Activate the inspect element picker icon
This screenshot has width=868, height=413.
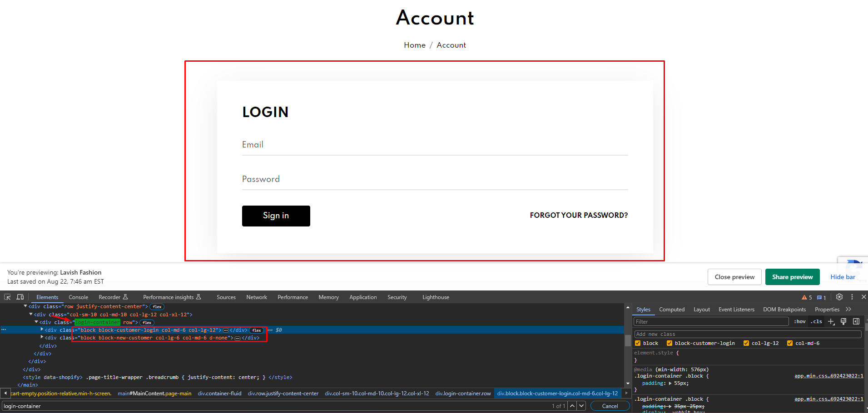7,297
